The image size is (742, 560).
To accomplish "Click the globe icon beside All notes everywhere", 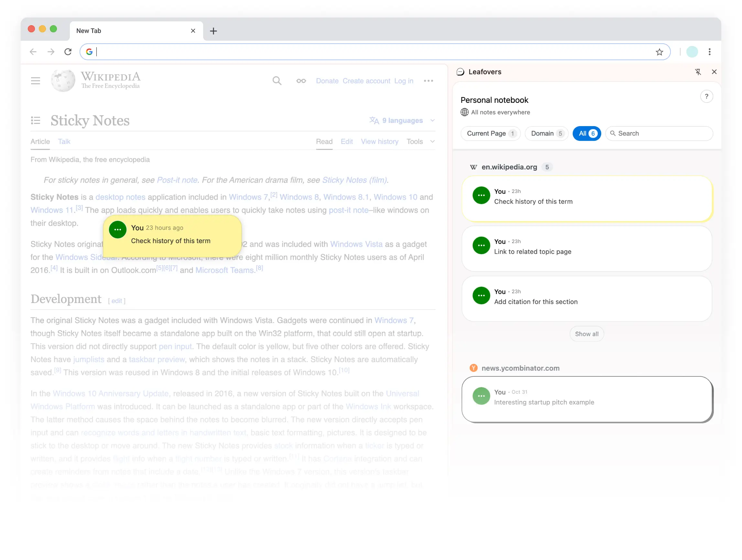I will (464, 112).
